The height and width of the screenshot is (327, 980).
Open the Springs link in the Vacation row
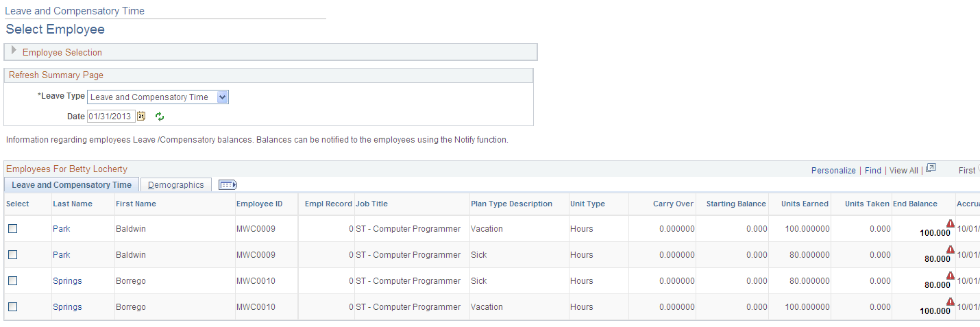pyautogui.click(x=67, y=307)
